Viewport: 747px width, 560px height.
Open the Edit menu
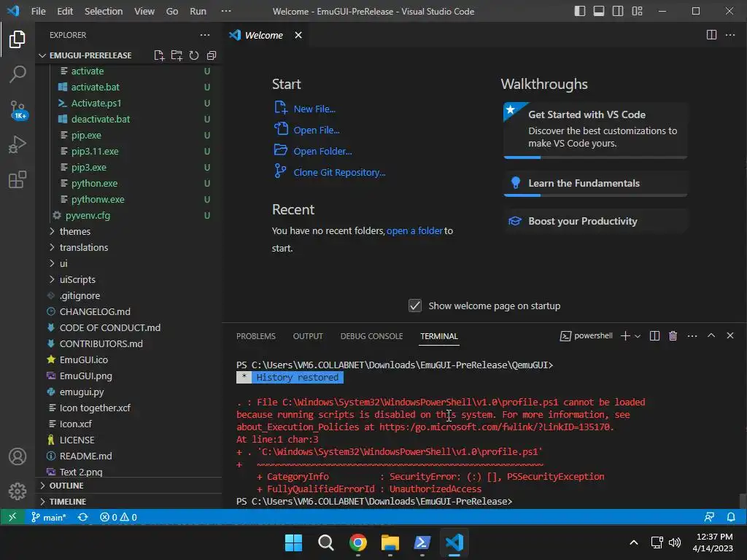[65, 11]
